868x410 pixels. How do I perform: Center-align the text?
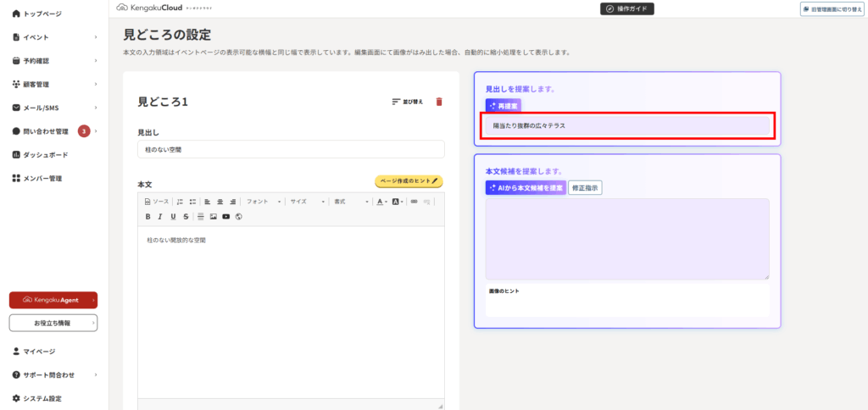coord(220,202)
